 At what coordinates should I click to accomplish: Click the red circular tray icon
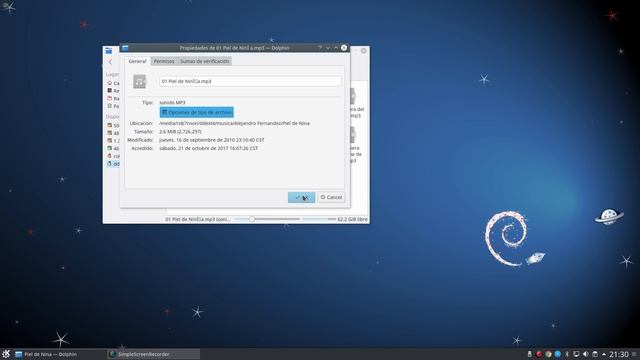coord(539,354)
